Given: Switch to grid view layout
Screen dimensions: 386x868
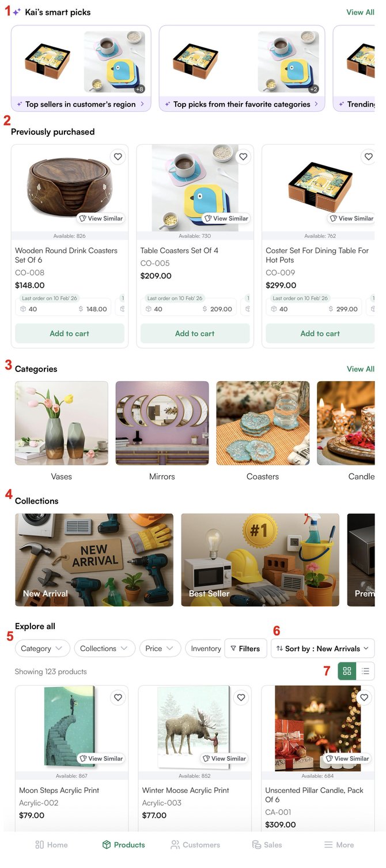Looking at the screenshot, I should click(347, 671).
